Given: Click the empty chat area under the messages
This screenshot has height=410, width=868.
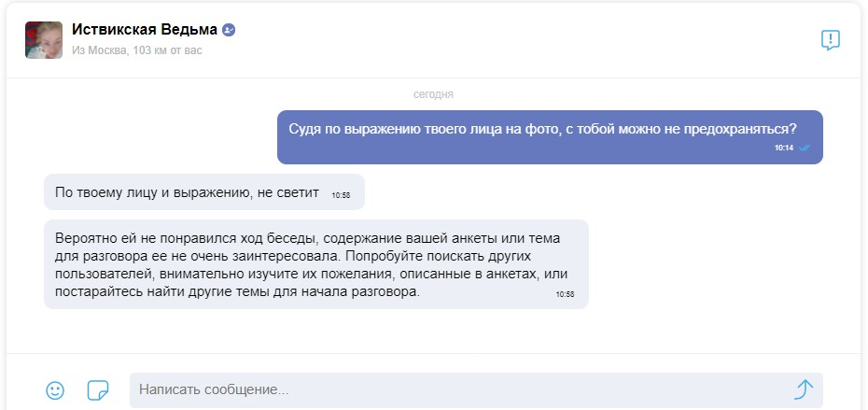Looking at the screenshot, I should pos(434,332).
